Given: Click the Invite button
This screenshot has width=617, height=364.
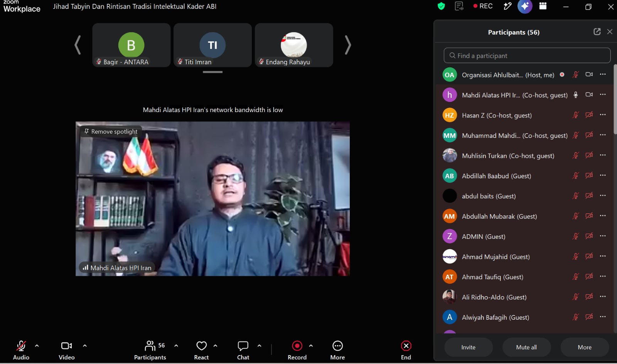Looking at the screenshot, I should 469,347.
